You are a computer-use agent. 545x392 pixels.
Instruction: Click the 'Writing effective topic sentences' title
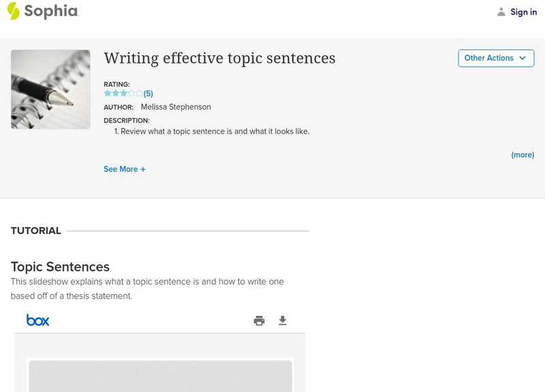219,59
